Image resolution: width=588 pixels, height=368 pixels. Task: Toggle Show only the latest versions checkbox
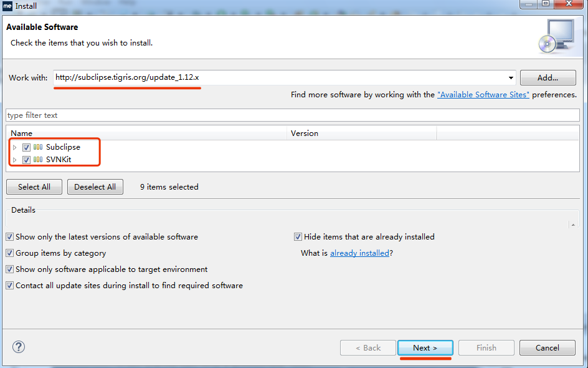[x=10, y=237]
